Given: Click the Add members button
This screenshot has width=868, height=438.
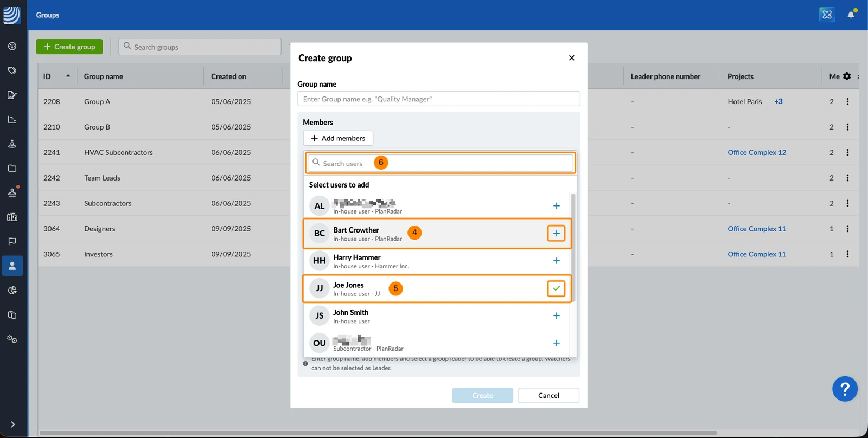Looking at the screenshot, I should coord(338,138).
